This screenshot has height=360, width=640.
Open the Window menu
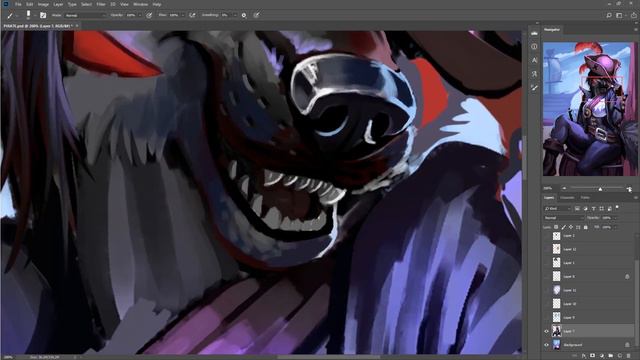(x=140, y=4)
